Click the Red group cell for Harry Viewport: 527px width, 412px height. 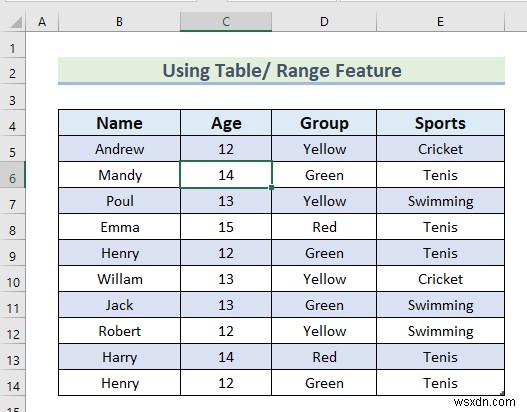324,357
